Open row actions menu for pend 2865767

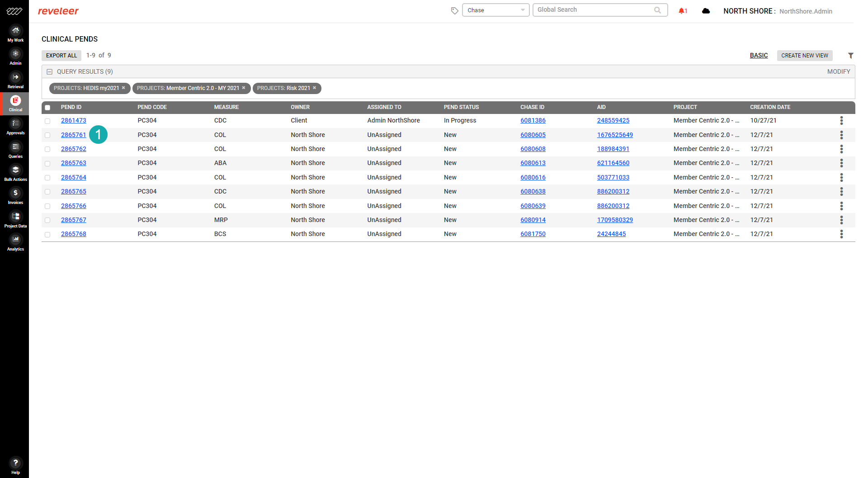(841, 220)
